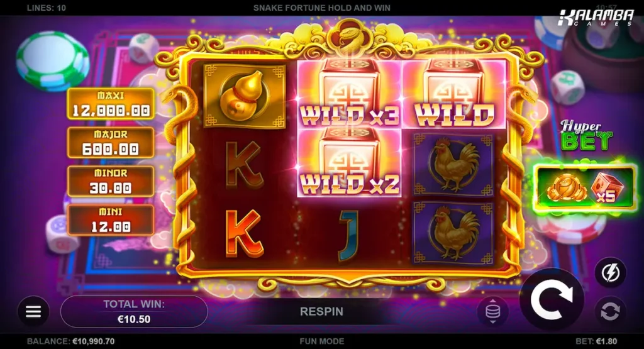Select the MAJOR 600.00 jackpot

tap(111, 143)
